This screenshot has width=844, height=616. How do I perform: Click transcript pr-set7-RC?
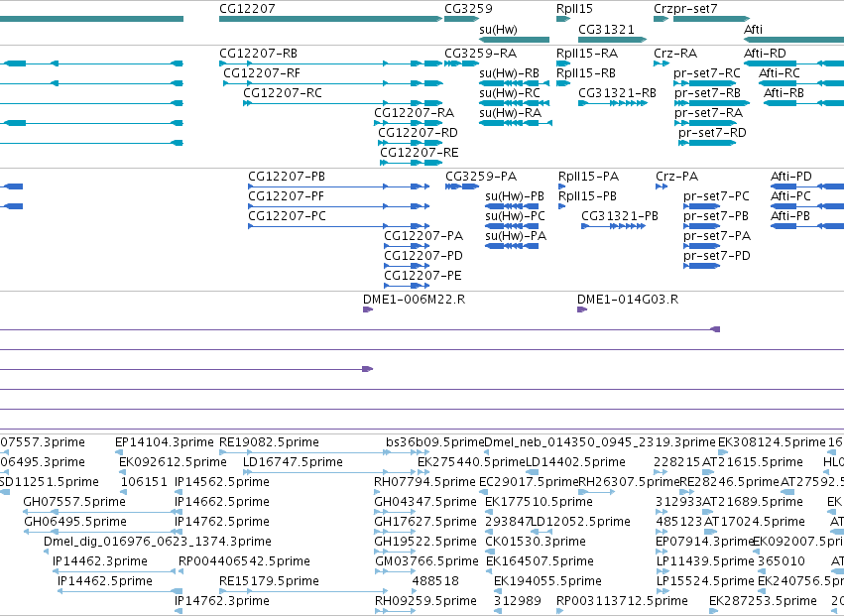click(705, 83)
